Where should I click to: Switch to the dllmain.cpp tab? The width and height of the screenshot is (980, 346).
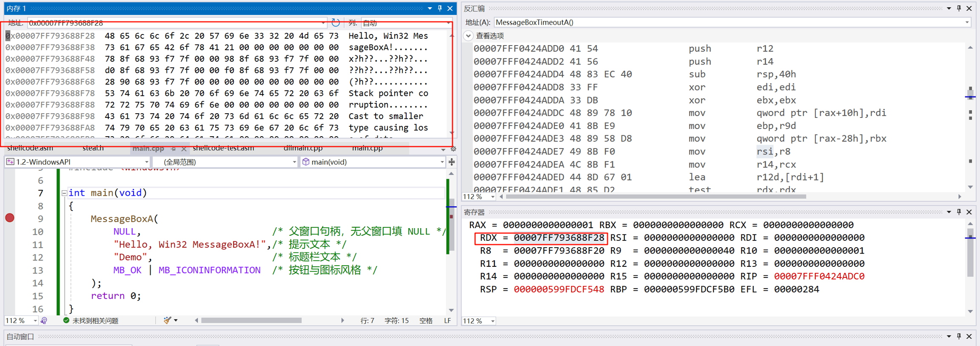point(303,148)
